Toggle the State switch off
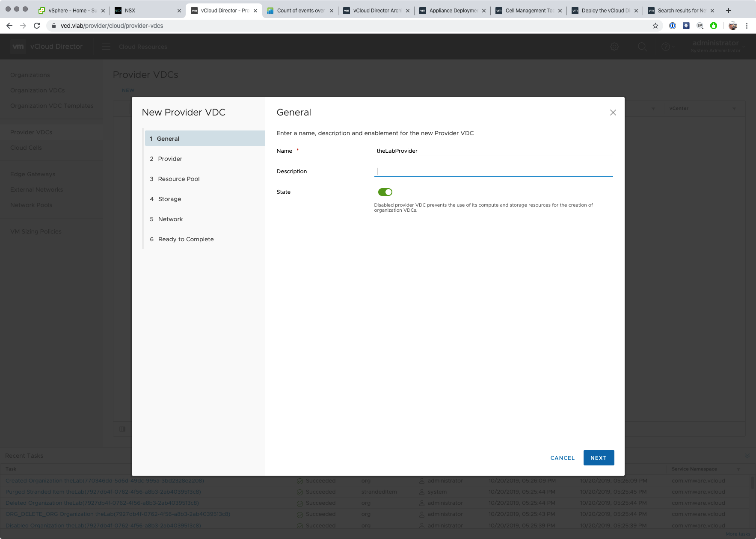756x539 pixels. [x=385, y=192]
